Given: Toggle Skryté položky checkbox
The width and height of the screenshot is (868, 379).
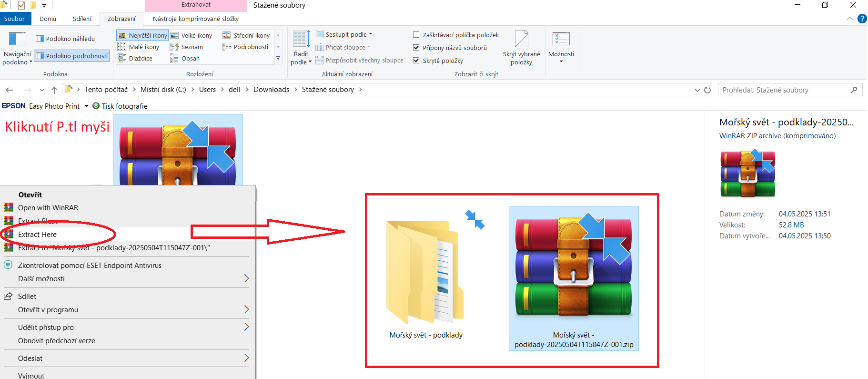Looking at the screenshot, I should point(416,61).
